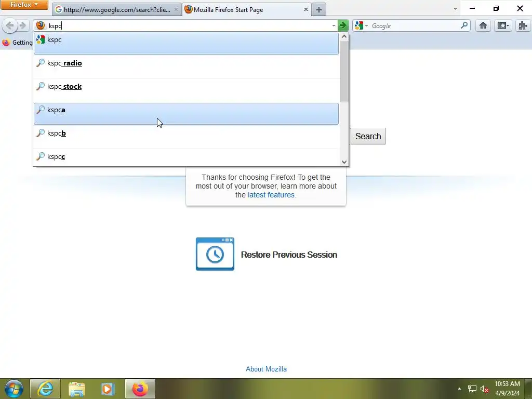Close the Google search tab

coord(176,9)
